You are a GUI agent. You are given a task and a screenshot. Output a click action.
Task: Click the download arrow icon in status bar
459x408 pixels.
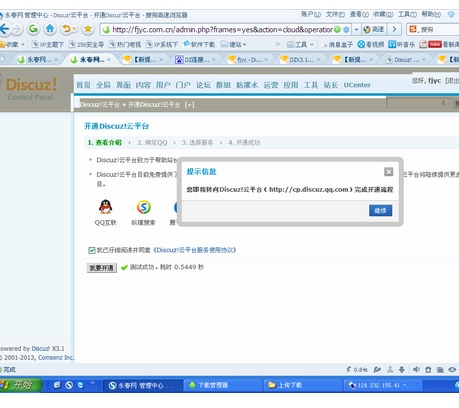[402, 369]
